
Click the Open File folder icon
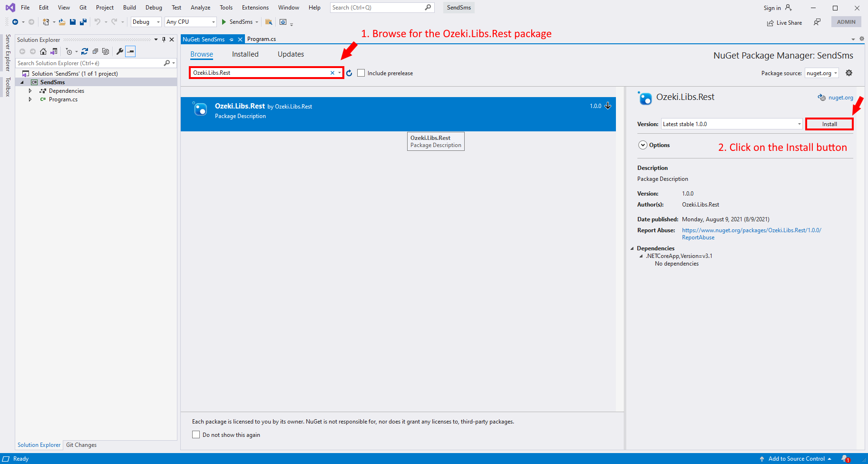62,22
